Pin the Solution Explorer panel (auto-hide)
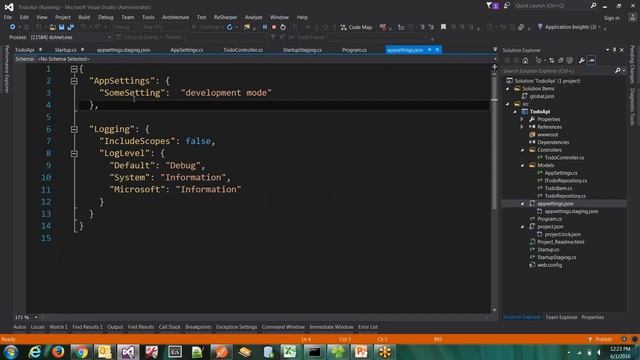 [614, 50]
